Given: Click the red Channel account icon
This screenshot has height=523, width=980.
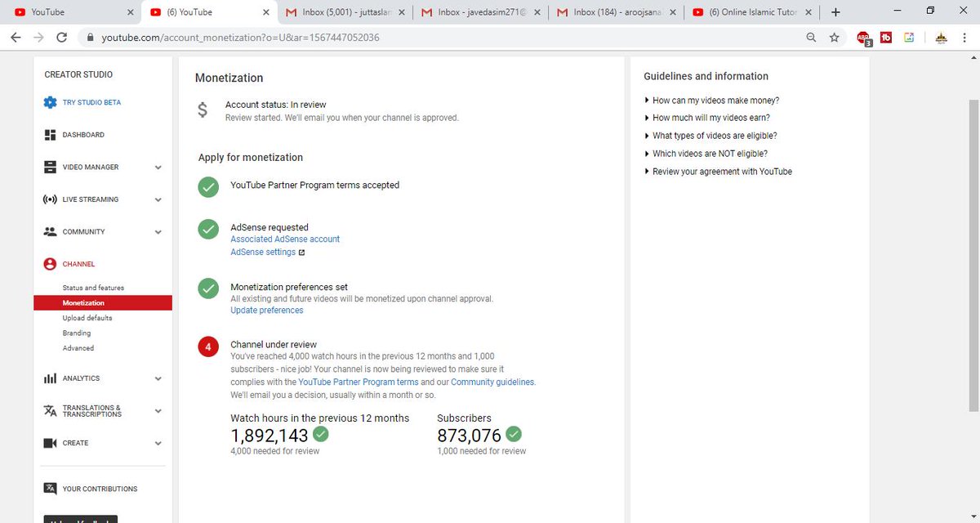Looking at the screenshot, I should coord(50,264).
